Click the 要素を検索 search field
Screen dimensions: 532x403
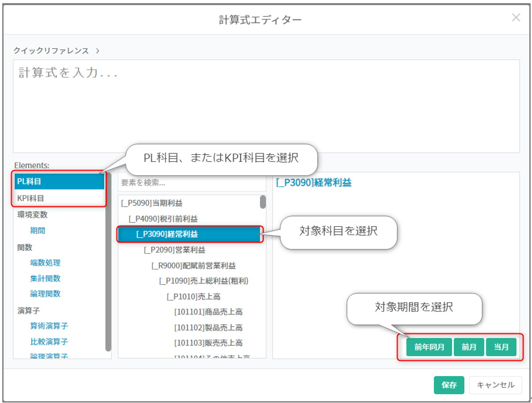point(192,182)
